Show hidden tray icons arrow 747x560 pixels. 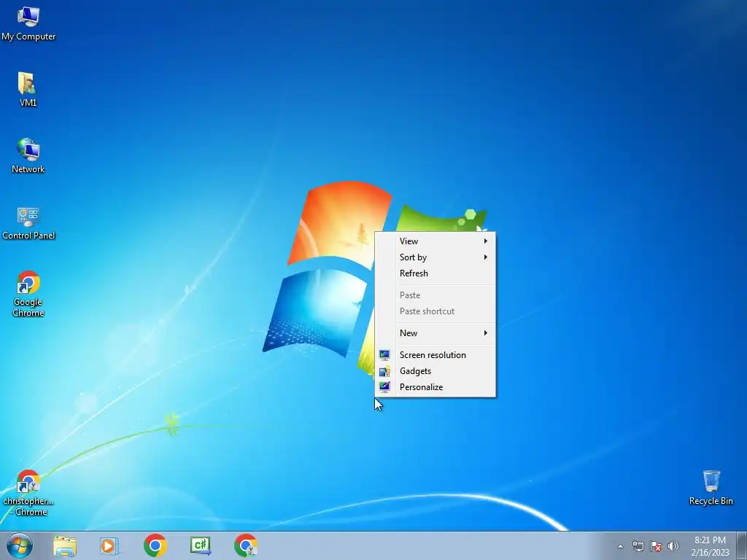(620, 546)
